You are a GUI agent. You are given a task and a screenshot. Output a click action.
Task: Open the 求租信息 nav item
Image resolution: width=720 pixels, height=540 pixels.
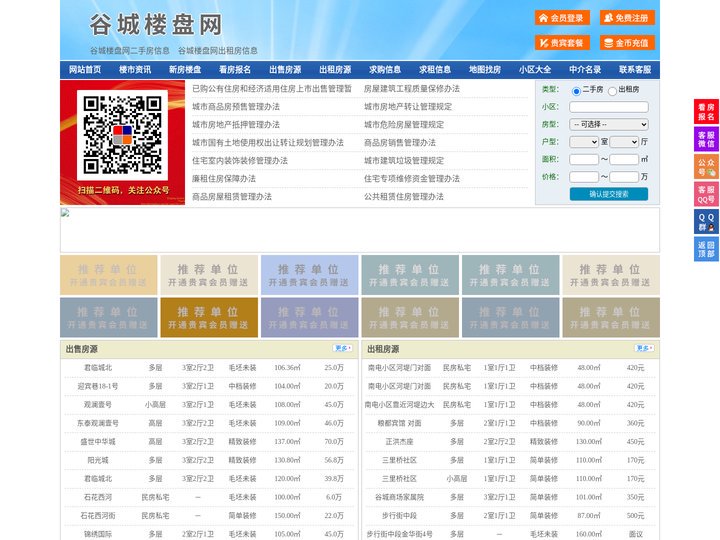435,69
